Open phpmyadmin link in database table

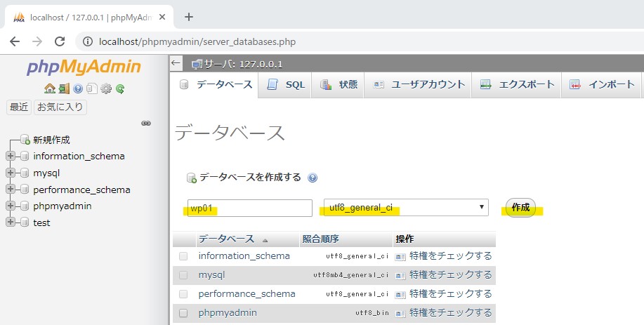[228, 312]
